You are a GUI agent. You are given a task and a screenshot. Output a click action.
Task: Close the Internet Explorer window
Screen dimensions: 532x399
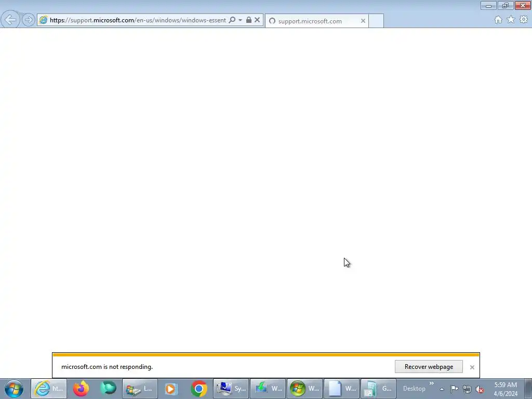[523, 5]
